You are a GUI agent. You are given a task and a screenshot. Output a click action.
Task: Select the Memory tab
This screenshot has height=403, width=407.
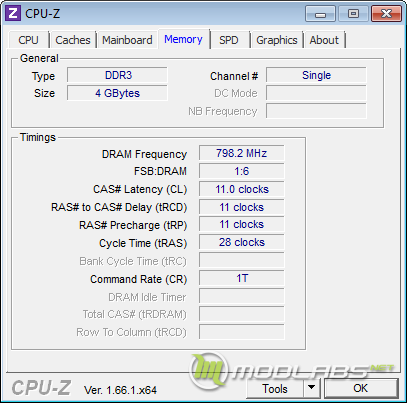[x=183, y=39]
